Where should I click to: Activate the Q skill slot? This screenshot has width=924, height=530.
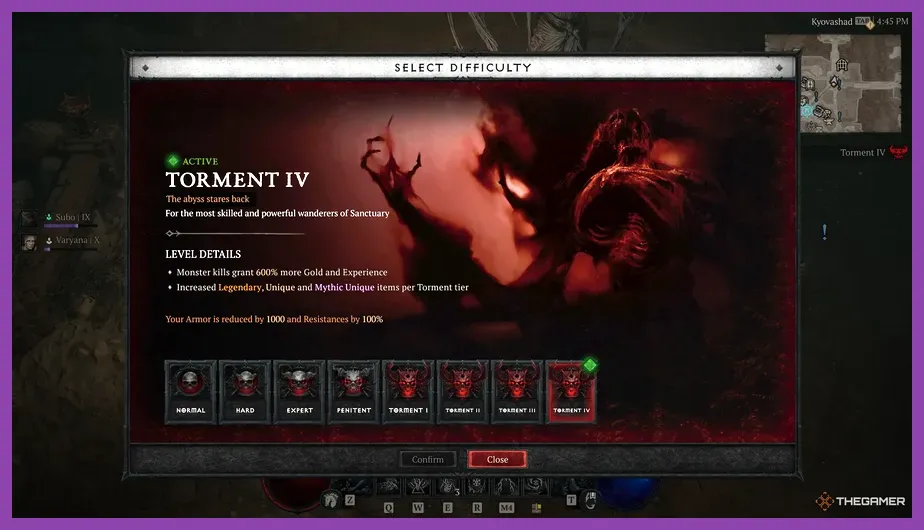[x=388, y=486]
